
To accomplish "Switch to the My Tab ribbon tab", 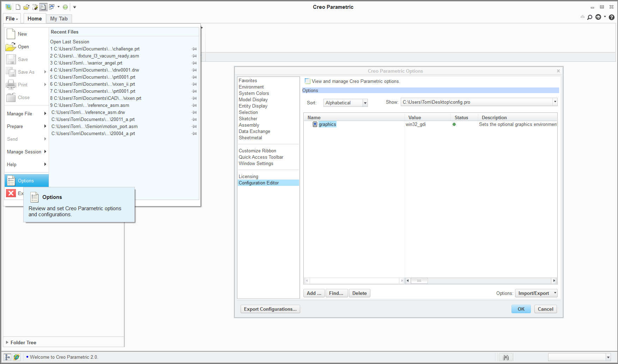I will point(59,19).
